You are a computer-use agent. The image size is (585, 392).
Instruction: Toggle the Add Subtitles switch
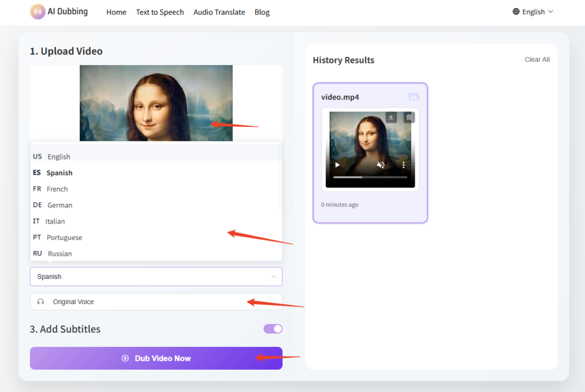[273, 329]
